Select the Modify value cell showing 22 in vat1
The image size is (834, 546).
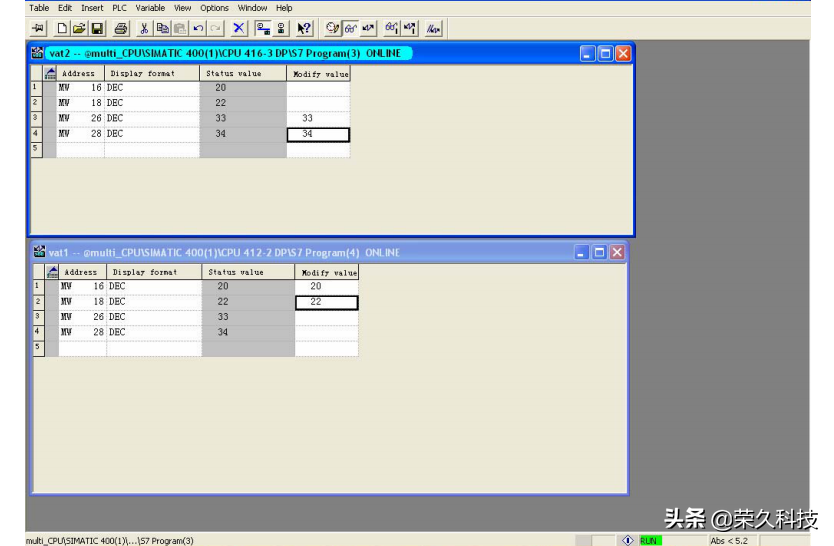tap(326, 302)
